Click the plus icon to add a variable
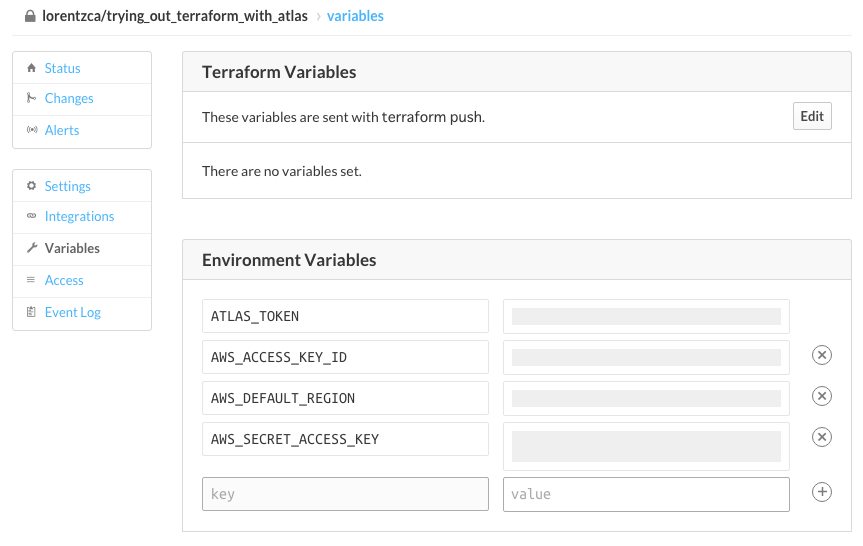The image size is (863, 546). coord(821,492)
